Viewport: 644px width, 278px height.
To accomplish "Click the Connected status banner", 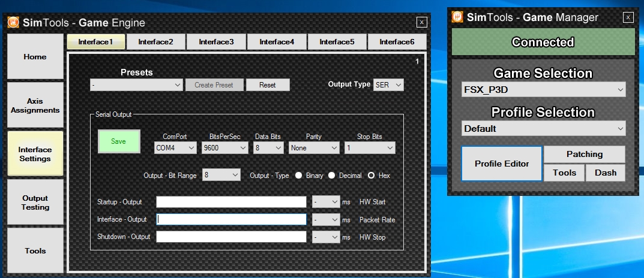I will tap(543, 42).
